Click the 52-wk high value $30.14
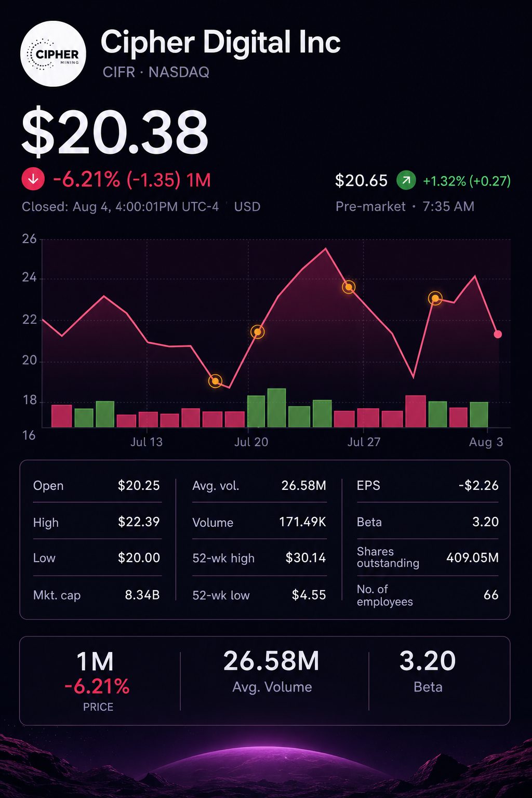The image size is (532, 798). click(306, 558)
